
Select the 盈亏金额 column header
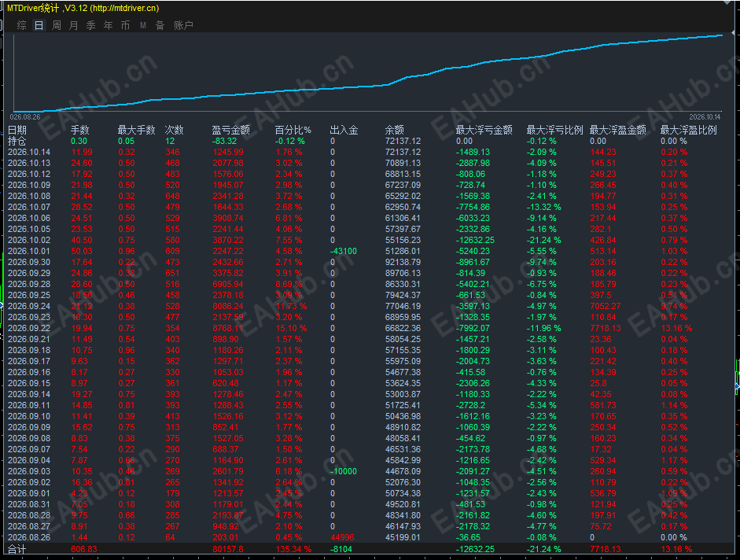click(x=230, y=130)
